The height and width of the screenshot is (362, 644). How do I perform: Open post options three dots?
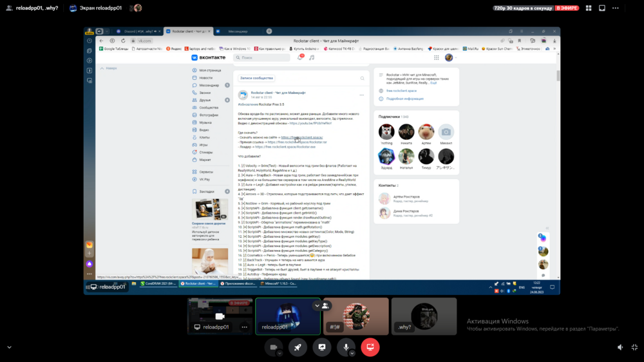pos(361,95)
